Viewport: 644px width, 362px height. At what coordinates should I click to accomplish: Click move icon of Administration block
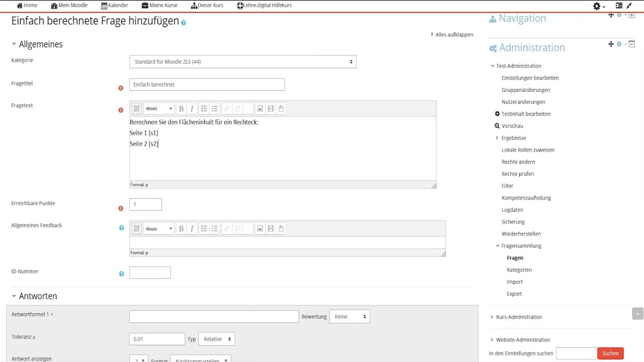click(611, 44)
